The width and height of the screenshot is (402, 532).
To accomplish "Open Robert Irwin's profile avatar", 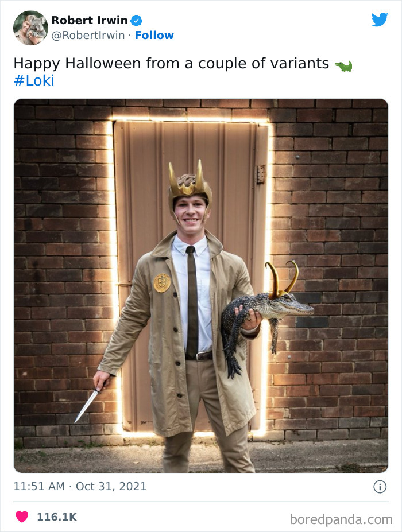I will [30, 28].
